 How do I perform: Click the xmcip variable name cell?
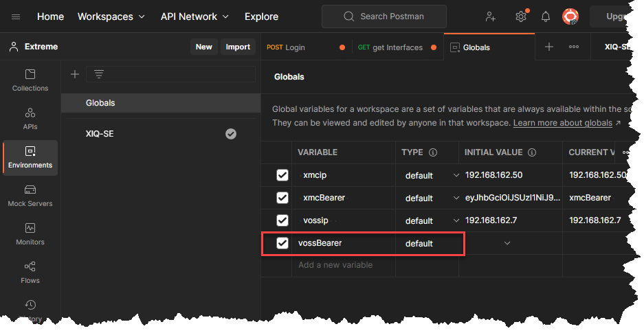click(x=344, y=175)
